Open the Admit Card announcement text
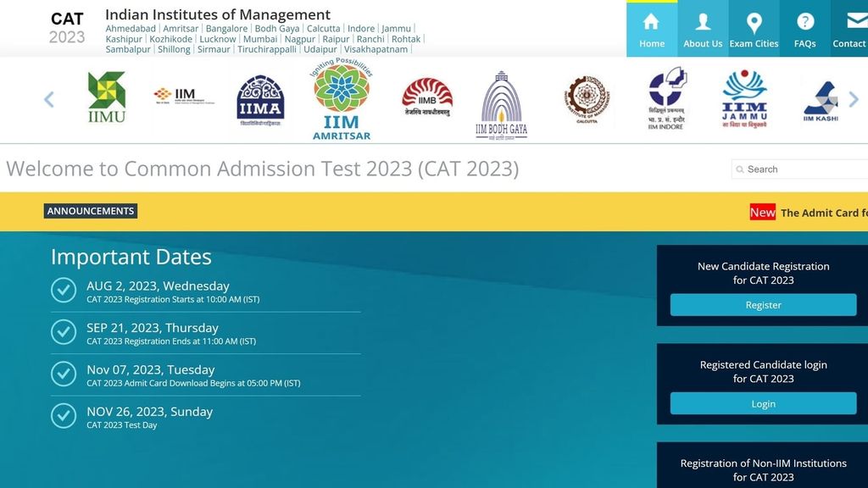 (x=824, y=213)
